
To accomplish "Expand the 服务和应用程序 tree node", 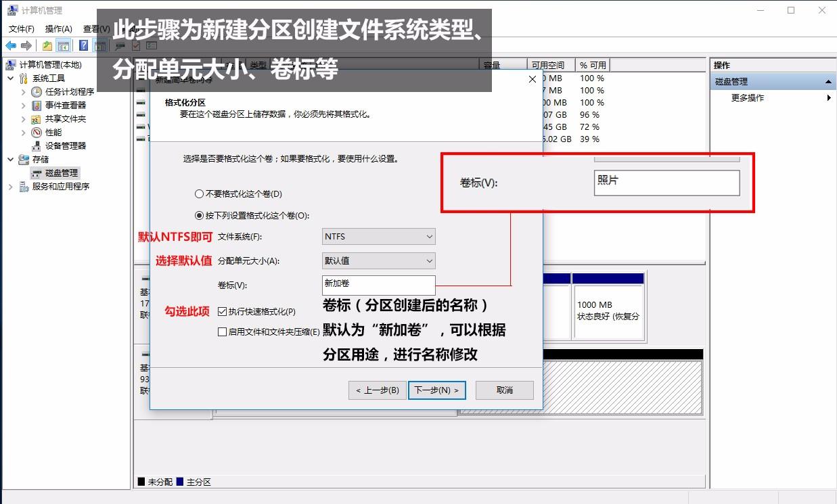I will (x=12, y=186).
